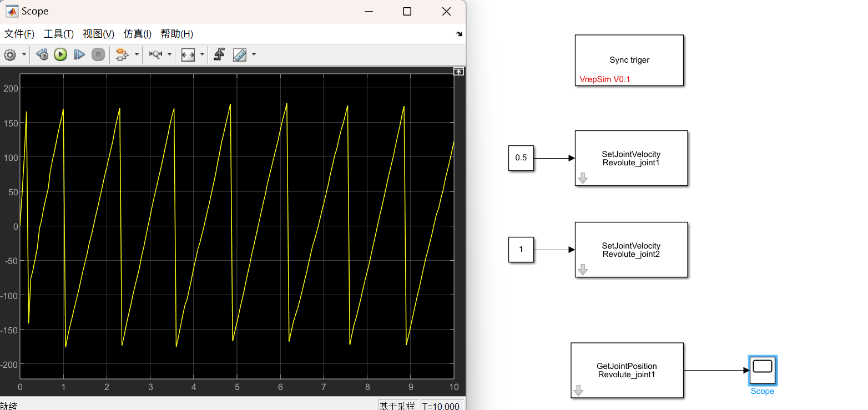Select the Sync triger block
868x410 pixels.
click(x=629, y=60)
